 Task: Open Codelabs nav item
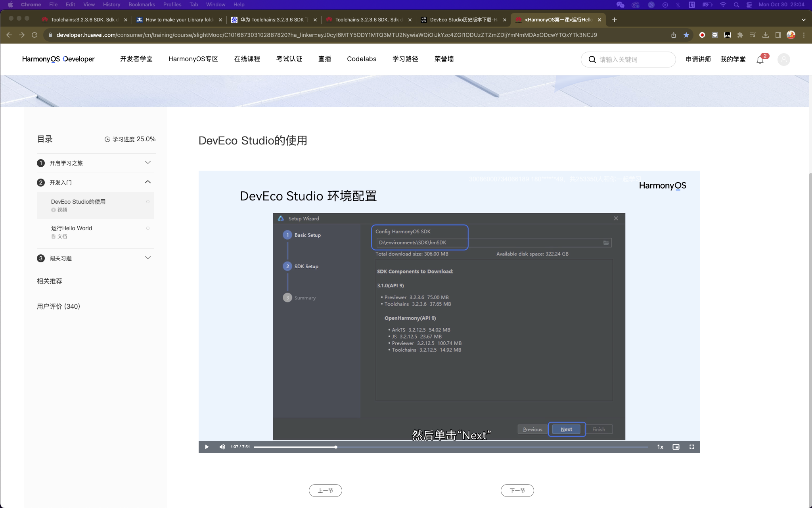click(x=362, y=59)
